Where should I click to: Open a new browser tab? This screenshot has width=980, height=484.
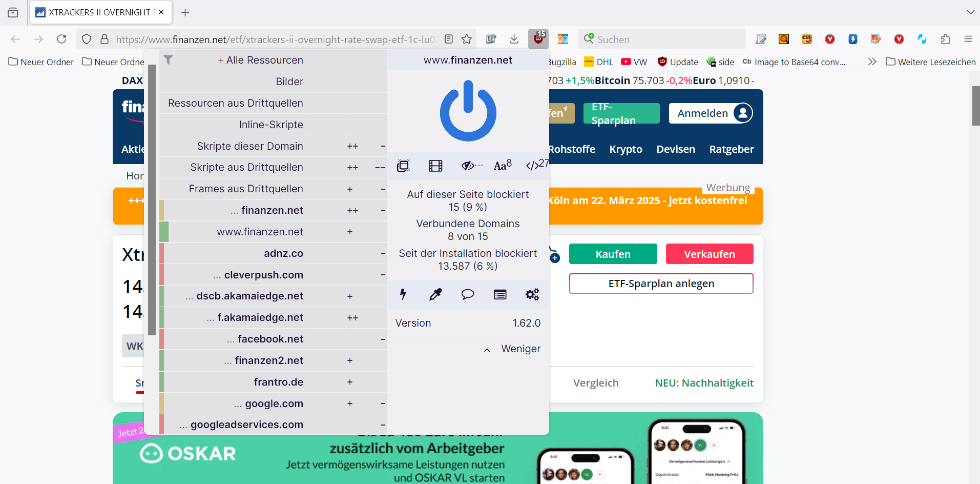click(185, 12)
